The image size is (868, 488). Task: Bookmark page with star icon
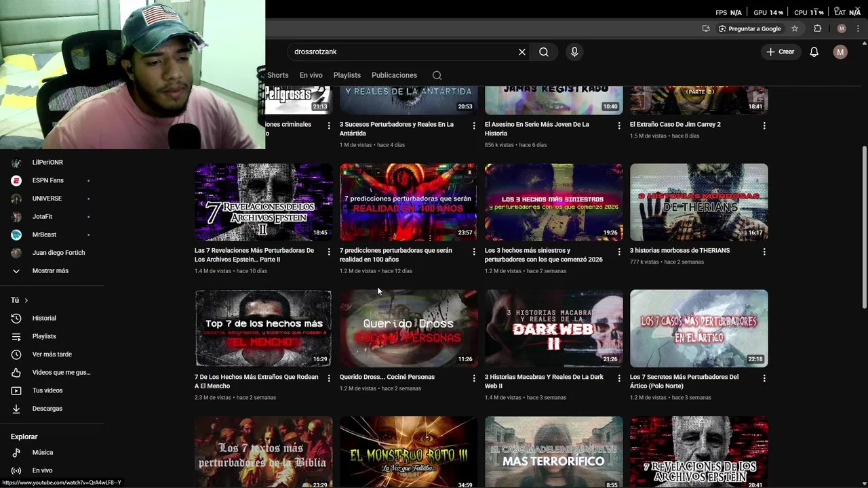(795, 28)
